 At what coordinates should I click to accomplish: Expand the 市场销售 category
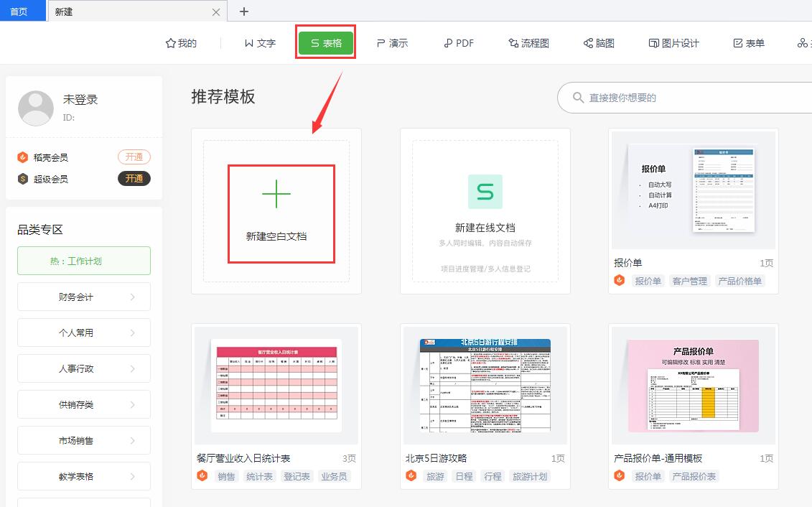(x=83, y=440)
